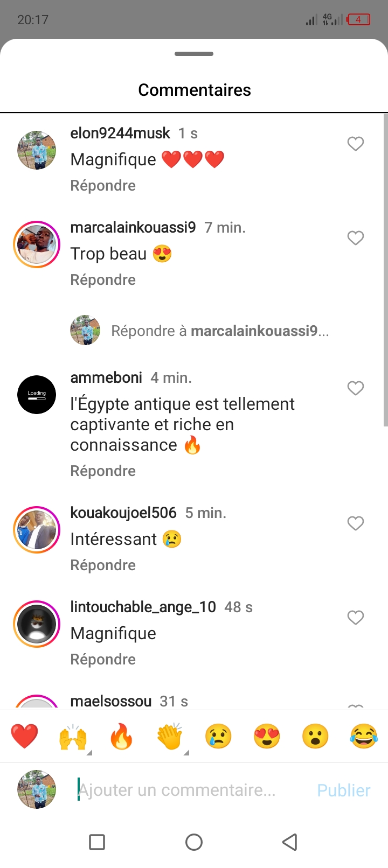The width and height of the screenshot is (388, 868).
Task: Tap Répondre under ammeboni's comment
Action: click(103, 471)
